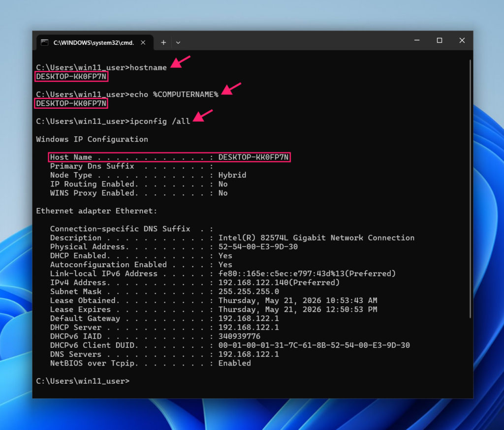
Task: Expand the new-tab profile dropdown chevron
Action: pos(178,42)
